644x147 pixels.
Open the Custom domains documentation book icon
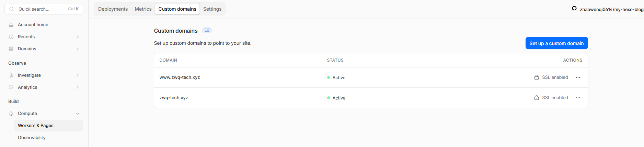[207, 31]
